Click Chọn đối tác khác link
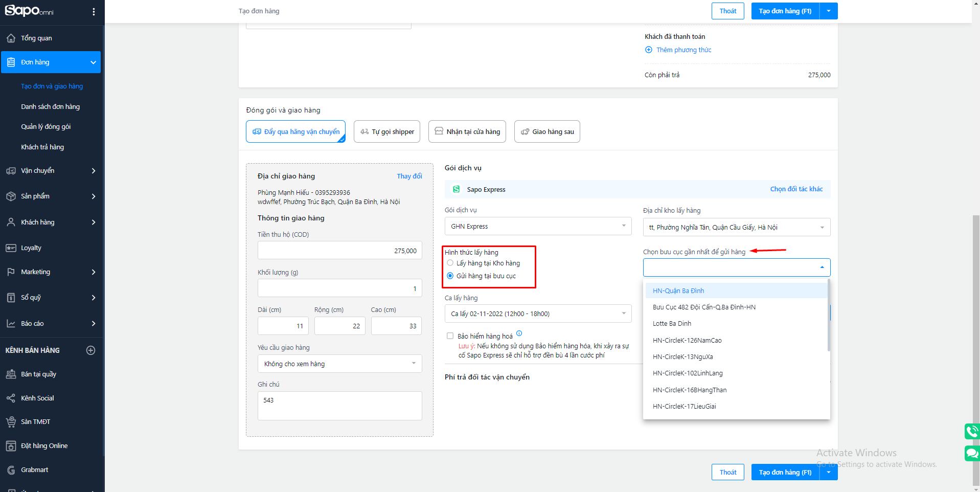Viewport: 980px width, 492px height. pos(796,189)
